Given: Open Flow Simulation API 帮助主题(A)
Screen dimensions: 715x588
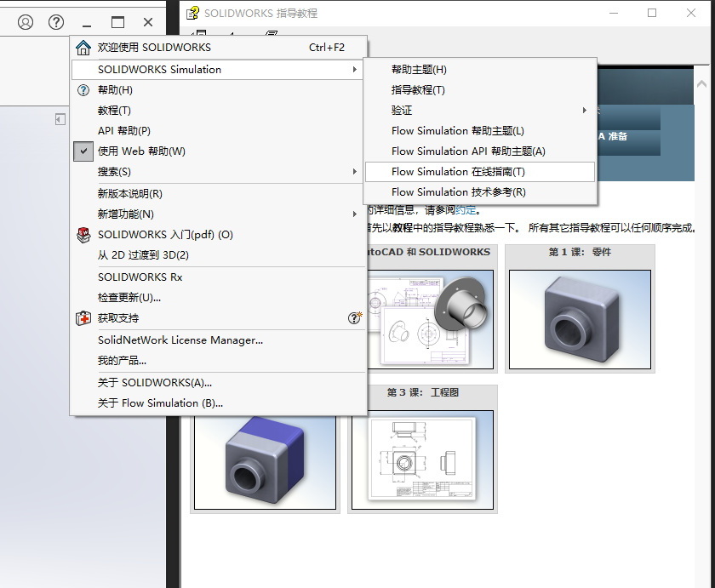Looking at the screenshot, I should pyautogui.click(x=480, y=151).
